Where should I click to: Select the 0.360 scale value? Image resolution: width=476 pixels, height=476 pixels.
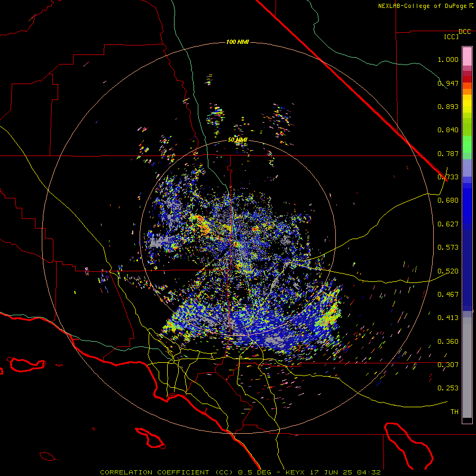(448, 342)
